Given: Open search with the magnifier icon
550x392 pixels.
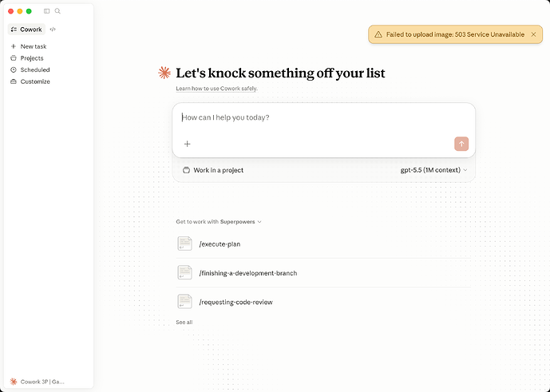Looking at the screenshot, I should (x=57, y=11).
